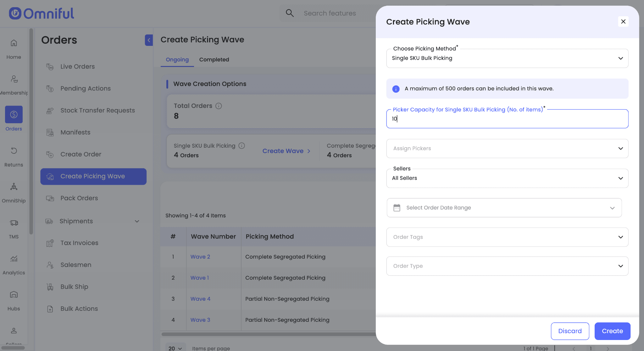Screen dimensions: 644x351
Task: Open the Analytics chart icon
Action: pyautogui.click(x=14, y=259)
